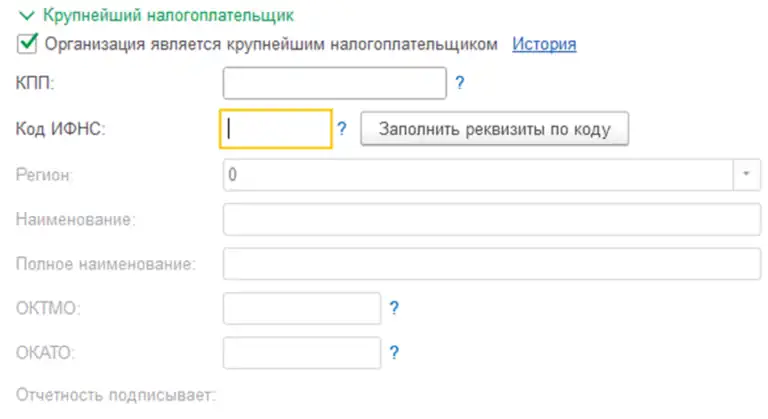Viewport: 768px width, 419px height.
Task: Click the Наименование text field
Action: pyautogui.click(x=492, y=219)
